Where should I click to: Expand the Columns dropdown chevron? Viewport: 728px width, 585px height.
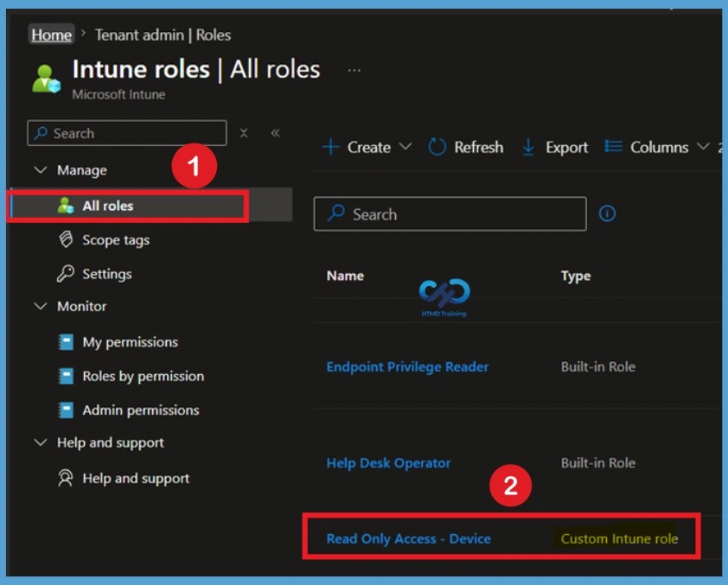coord(704,147)
